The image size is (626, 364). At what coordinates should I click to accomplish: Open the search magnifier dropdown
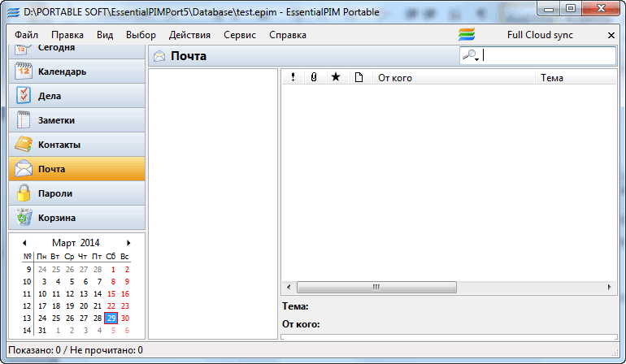471,56
